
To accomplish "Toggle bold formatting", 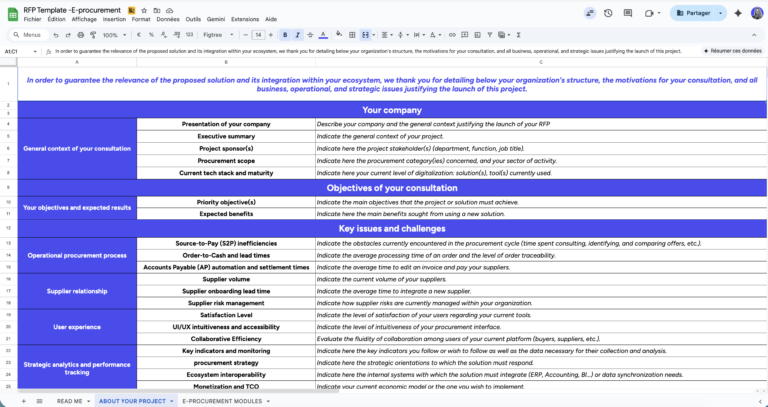I will click(285, 34).
